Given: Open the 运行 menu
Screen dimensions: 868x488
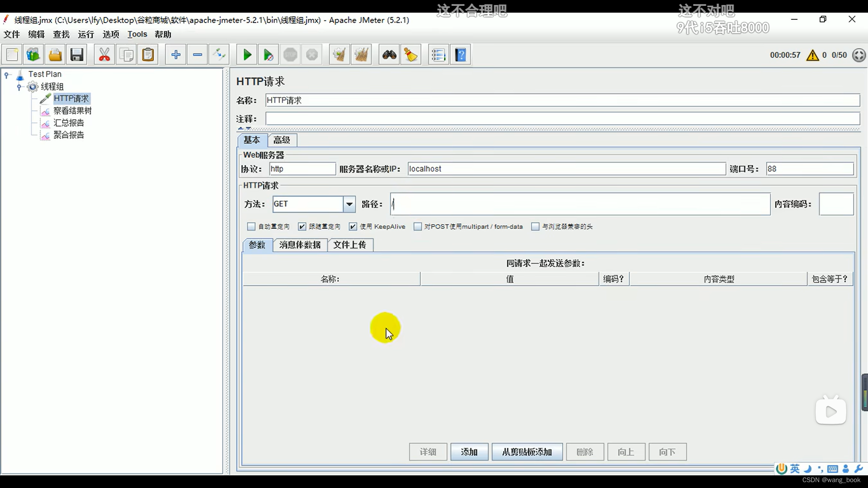Looking at the screenshot, I should (86, 34).
